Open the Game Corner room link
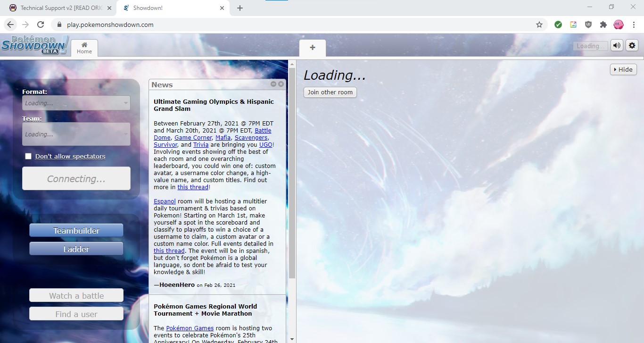Screen dimensions: 644x343 (x=193, y=138)
